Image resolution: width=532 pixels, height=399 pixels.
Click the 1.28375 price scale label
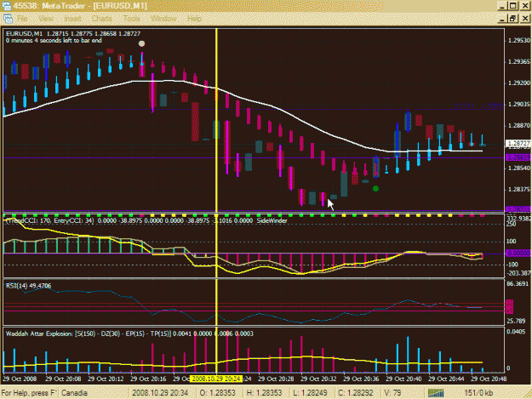click(518, 189)
